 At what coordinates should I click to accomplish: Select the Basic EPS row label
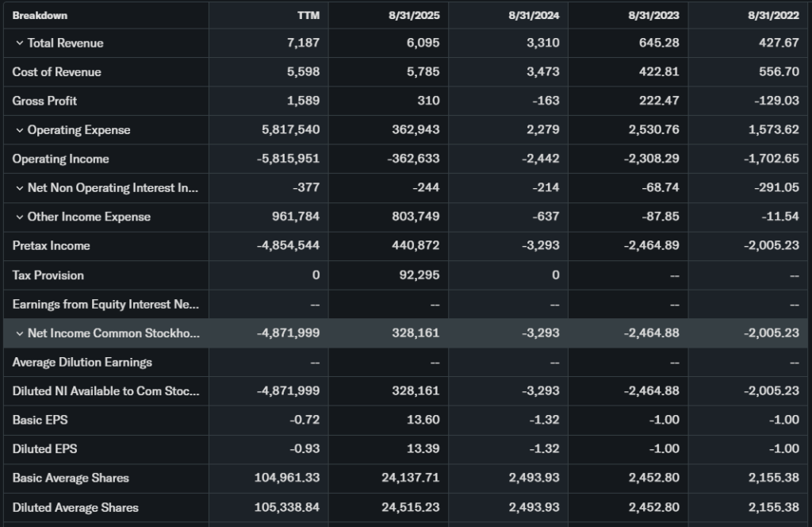tap(40, 420)
